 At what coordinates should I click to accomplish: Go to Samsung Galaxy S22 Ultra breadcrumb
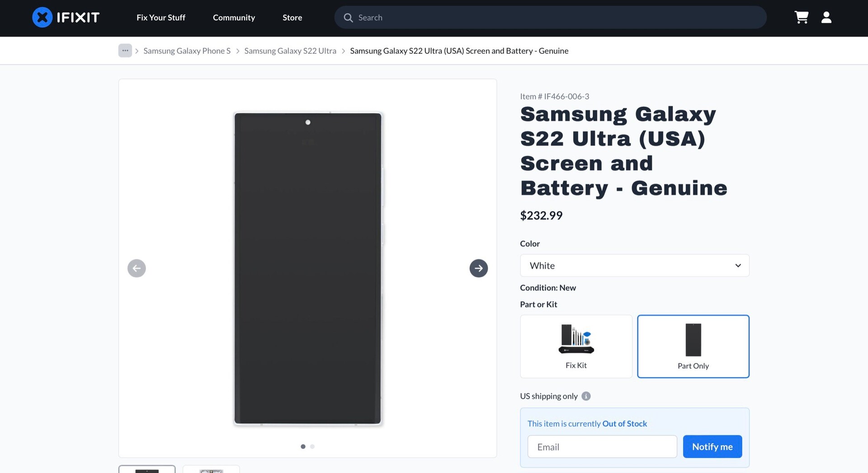point(290,51)
